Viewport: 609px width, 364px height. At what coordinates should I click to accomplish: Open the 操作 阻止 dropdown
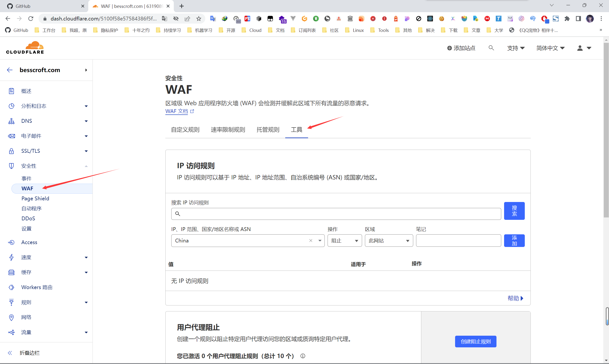[x=345, y=241]
